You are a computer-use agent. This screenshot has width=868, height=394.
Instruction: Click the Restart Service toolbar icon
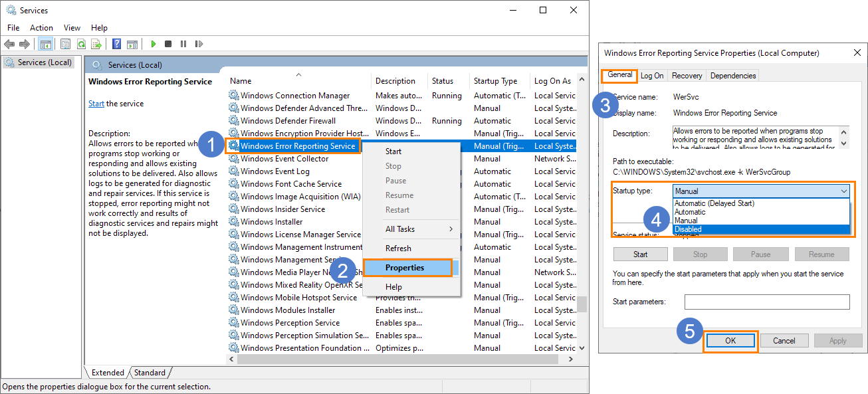click(199, 44)
